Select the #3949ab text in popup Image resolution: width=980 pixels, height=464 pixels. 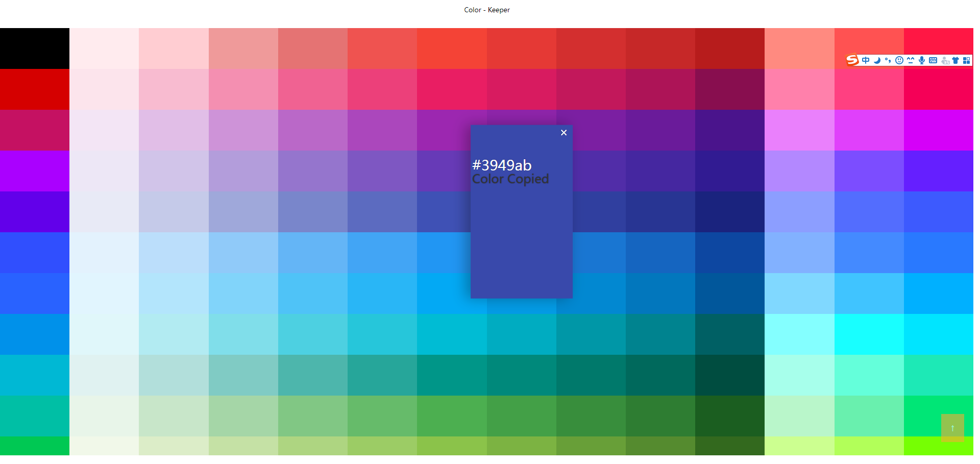tap(502, 165)
